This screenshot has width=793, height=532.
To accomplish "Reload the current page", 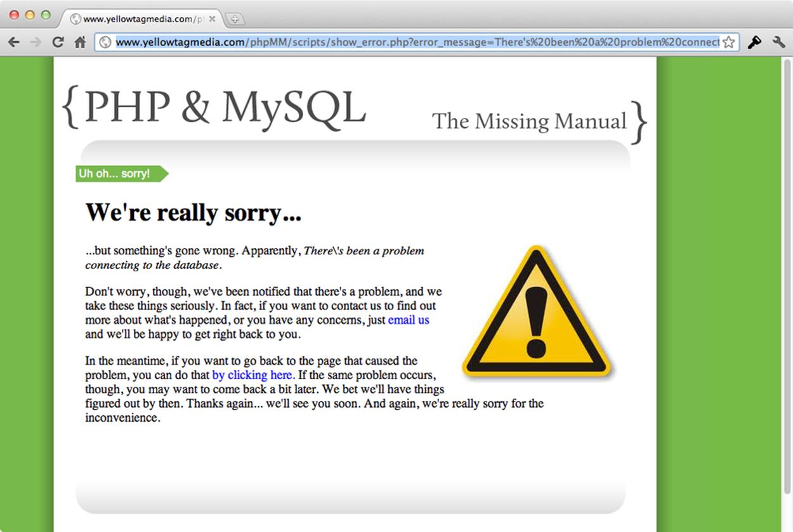I will pos(58,42).
